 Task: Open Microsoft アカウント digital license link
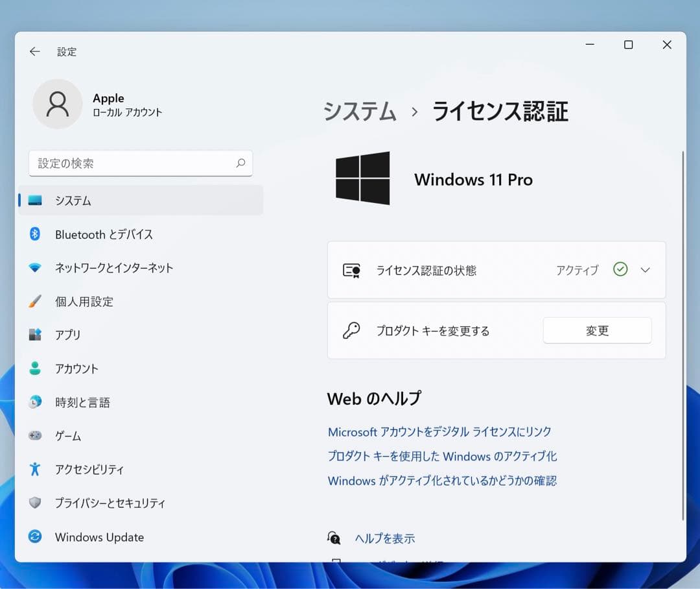(439, 432)
